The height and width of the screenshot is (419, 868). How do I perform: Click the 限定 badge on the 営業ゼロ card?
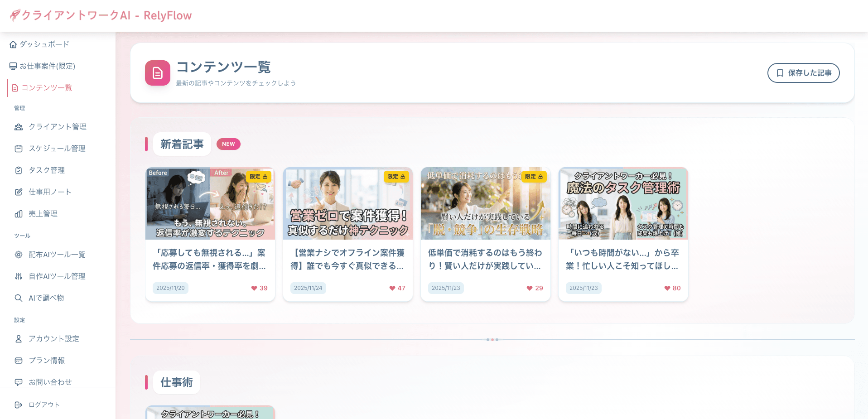(x=396, y=177)
